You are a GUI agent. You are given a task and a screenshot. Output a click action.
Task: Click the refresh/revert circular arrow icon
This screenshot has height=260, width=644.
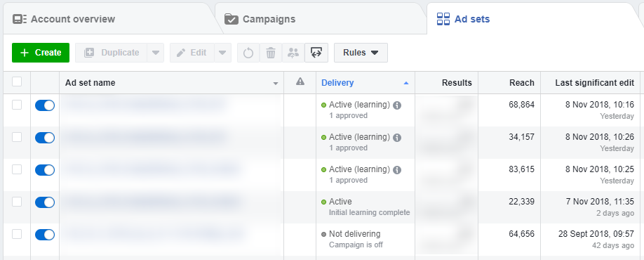click(x=248, y=53)
